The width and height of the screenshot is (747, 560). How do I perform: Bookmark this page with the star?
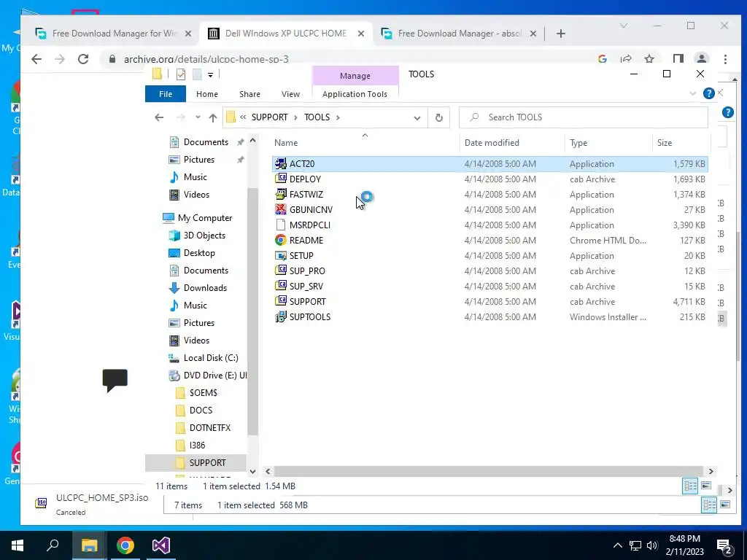click(649, 59)
